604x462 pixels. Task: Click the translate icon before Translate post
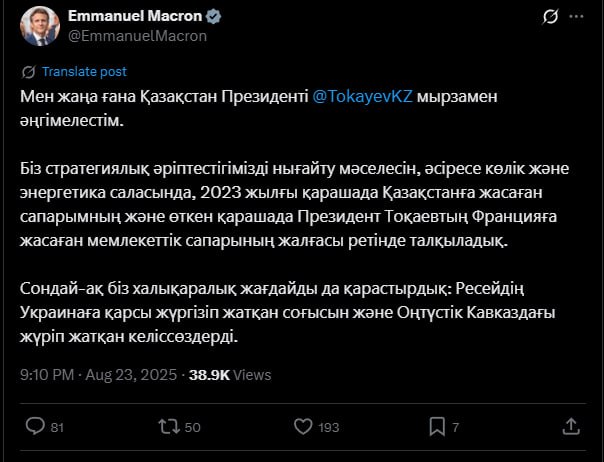[29, 73]
